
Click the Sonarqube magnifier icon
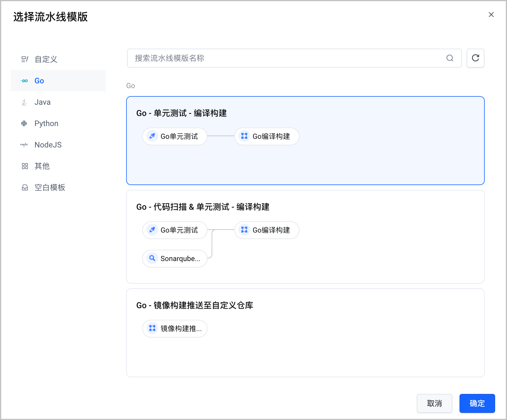click(x=152, y=258)
